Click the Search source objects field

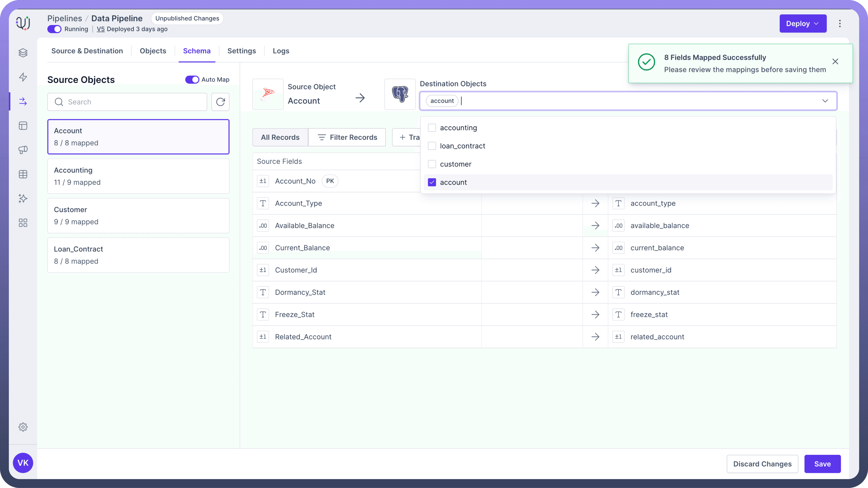(x=127, y=102)
